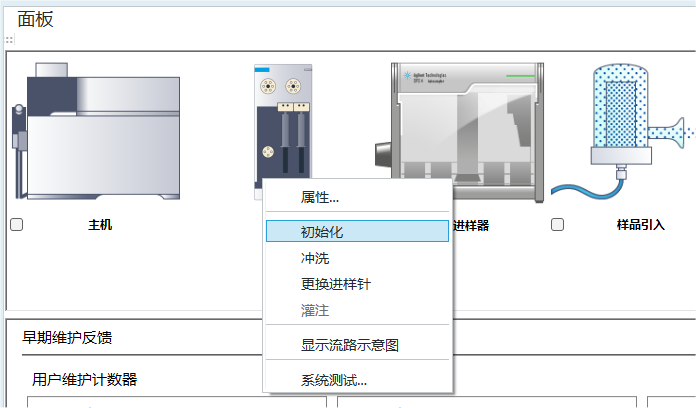Select the 主机 mainframe instrument image
696x408 pixels.
[x=96, y=131]
